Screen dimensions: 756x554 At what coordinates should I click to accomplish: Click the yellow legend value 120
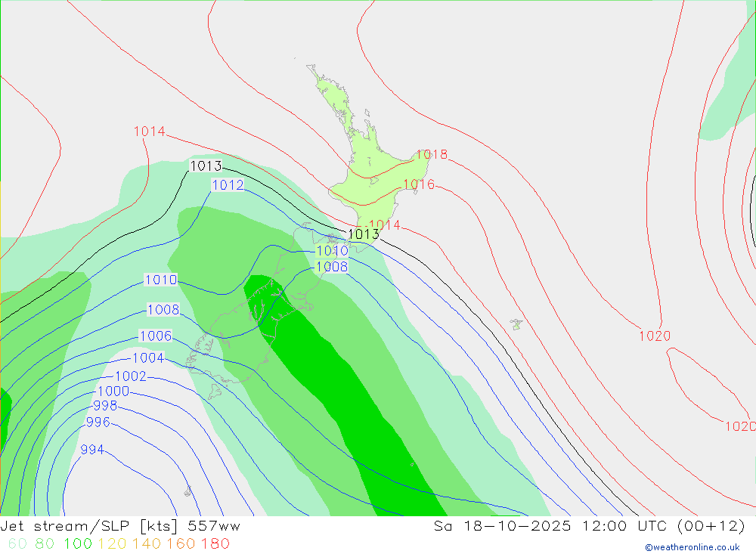112,544
